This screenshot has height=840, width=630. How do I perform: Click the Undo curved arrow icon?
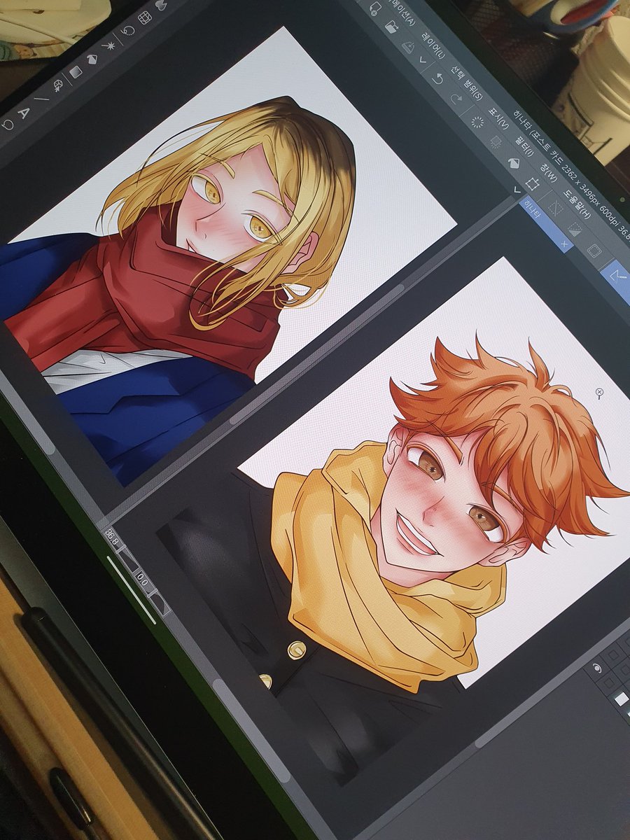(438, 78)
